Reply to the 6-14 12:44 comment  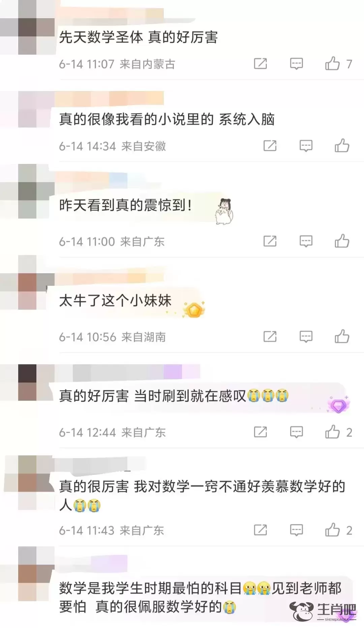(x=296, y=432)
